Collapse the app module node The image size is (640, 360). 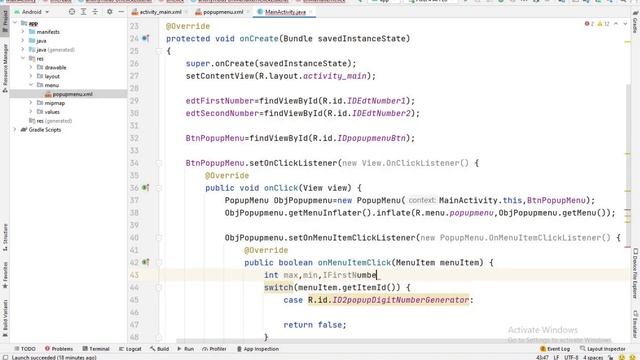(x=15, y=23)
